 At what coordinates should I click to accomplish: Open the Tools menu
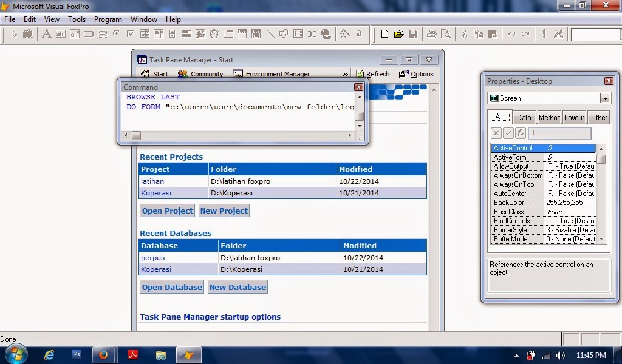(x=77, y=19)
